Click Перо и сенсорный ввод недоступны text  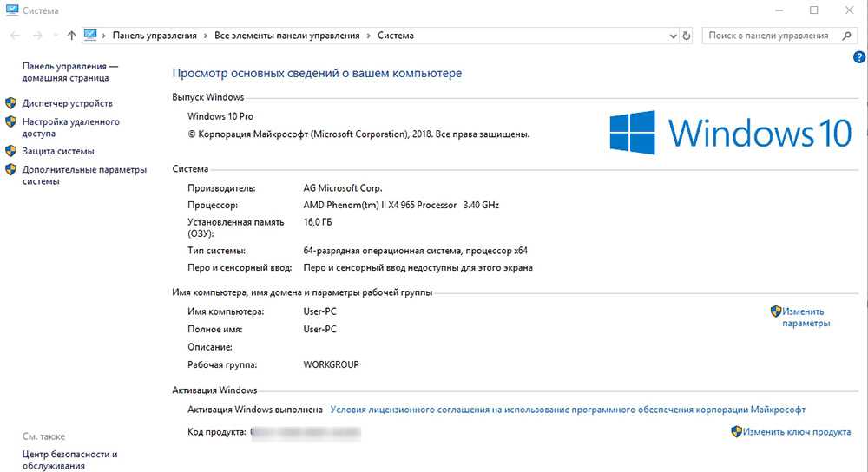coord(418,267)
